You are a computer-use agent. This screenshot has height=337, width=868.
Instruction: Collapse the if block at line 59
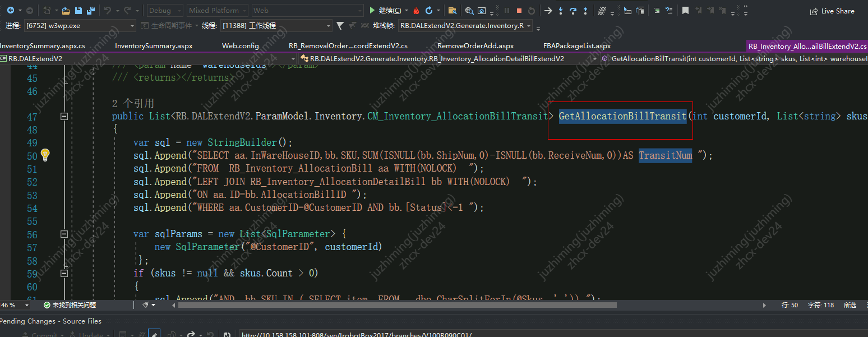point(64,273)
